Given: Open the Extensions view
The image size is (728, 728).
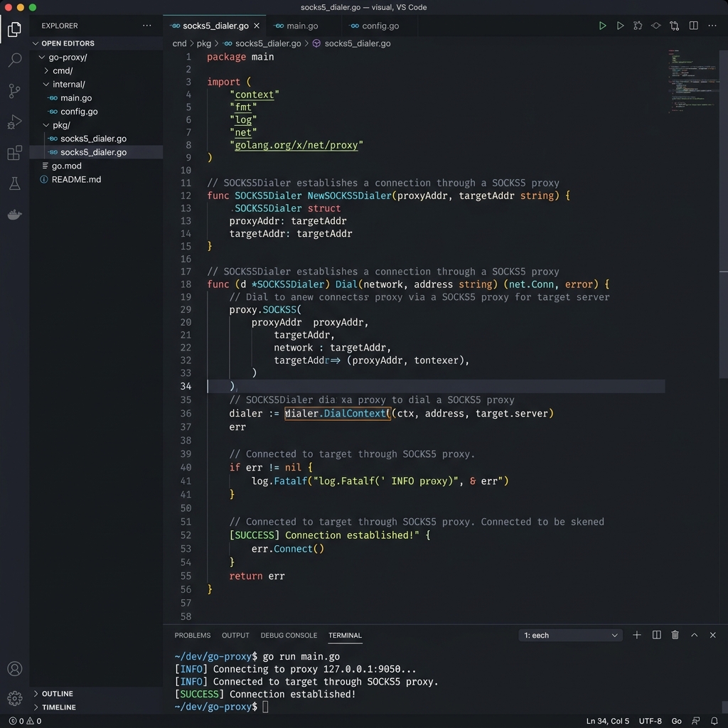Looking at the screenshot, I should pos(14,153).
